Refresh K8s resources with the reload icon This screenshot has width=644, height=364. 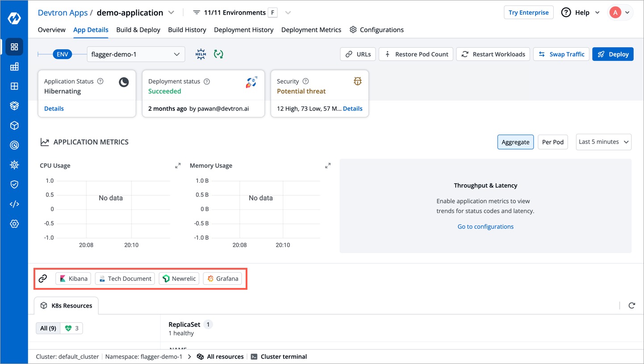(x=631, y=305)
